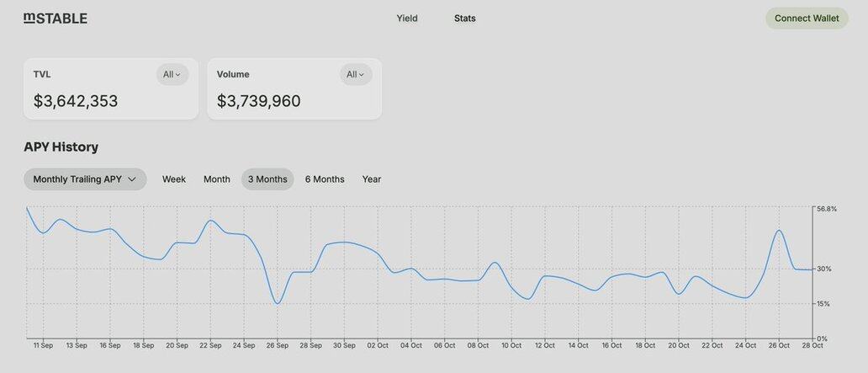
Task: Click the mStable logo
Action: [x=56, y=19]
